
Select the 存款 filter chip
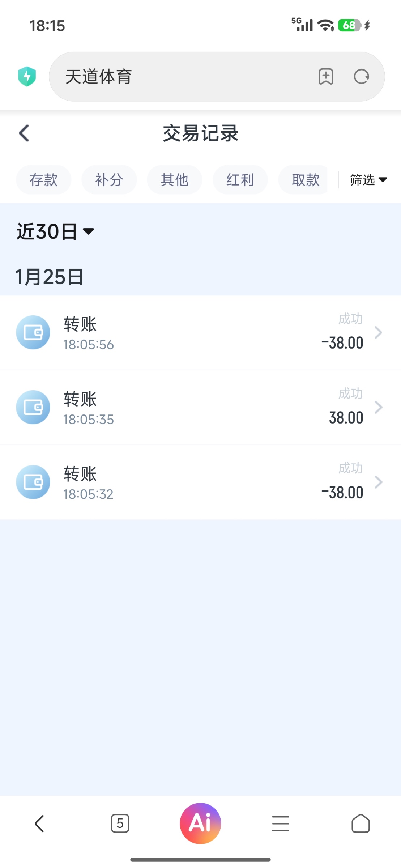pyautogui.click(x=43, y=180)
